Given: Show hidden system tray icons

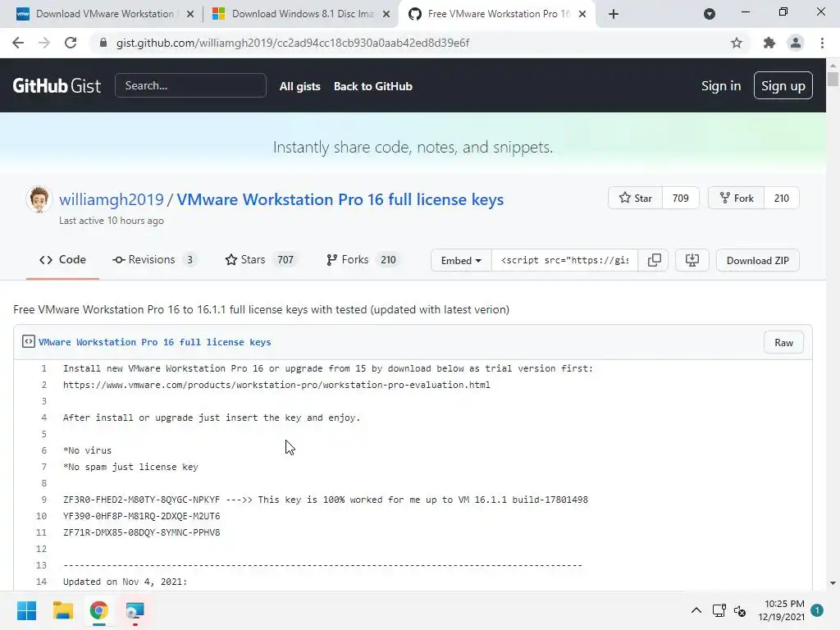Looking at the screenshot, I should point(696,610).
